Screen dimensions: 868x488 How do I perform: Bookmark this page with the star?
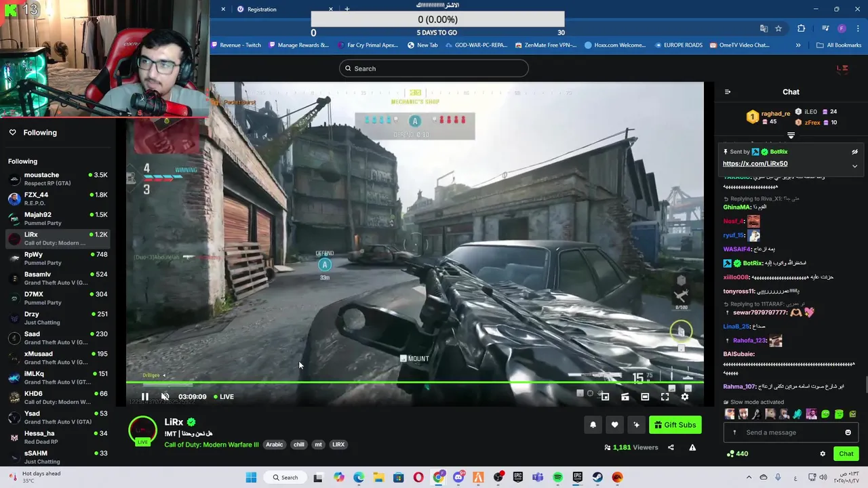click(778, 28)
